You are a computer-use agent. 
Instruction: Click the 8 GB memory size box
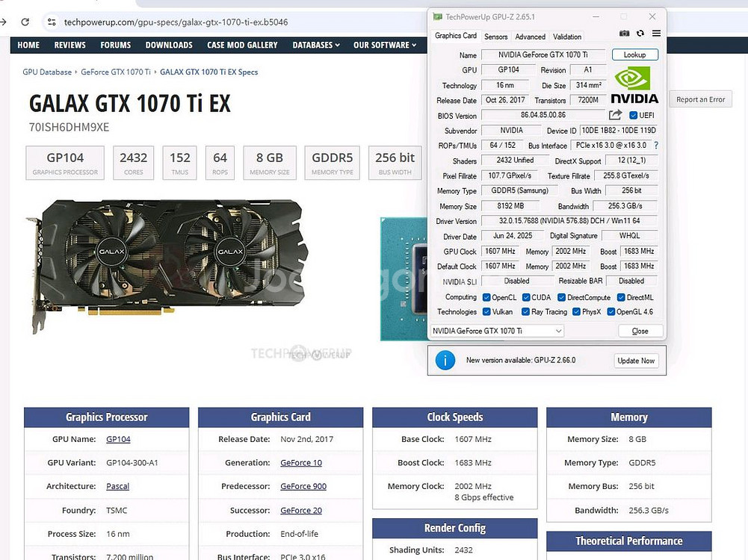pos(270,163)
